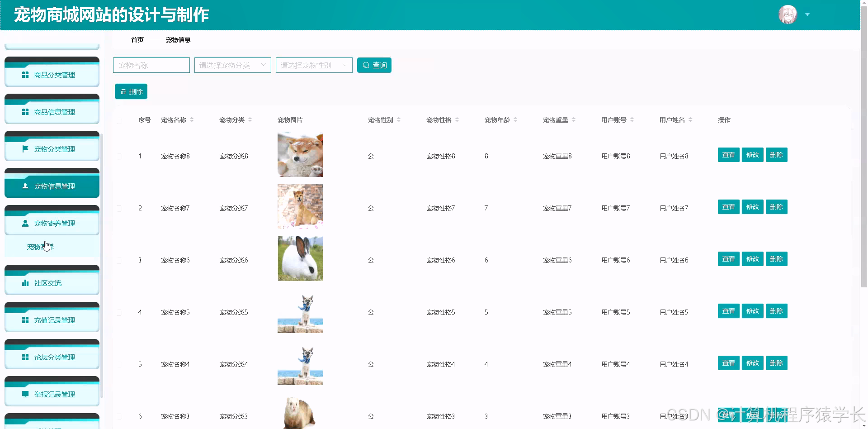Tick the select-all checkbox in table header
The image size is (868, 429).
(119, 120)
